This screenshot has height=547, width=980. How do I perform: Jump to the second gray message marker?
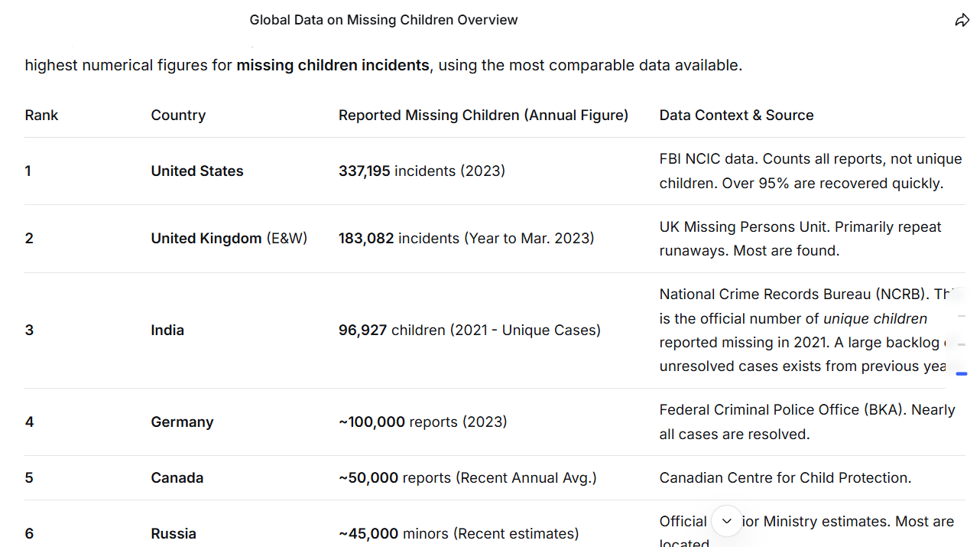pyautogui.click(x=962, y=345)
